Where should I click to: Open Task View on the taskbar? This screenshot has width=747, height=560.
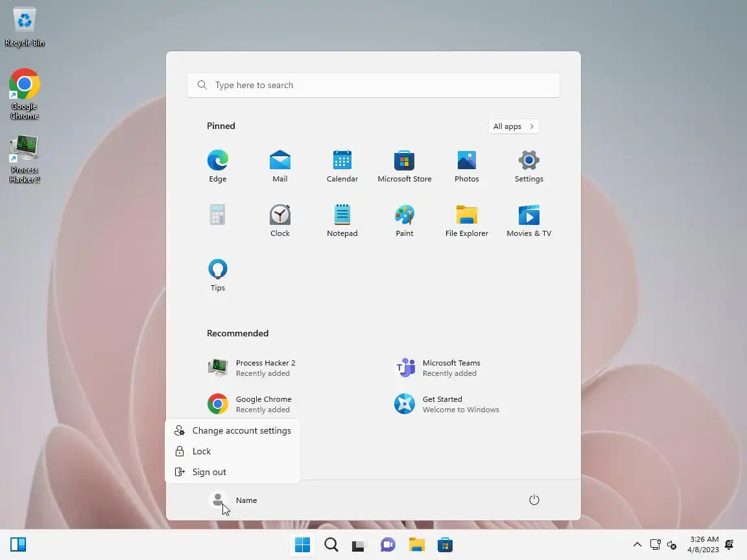pos(359,544)
